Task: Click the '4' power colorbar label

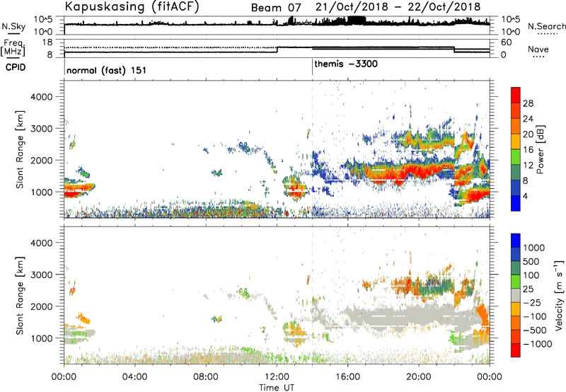Action: point(525,196)
